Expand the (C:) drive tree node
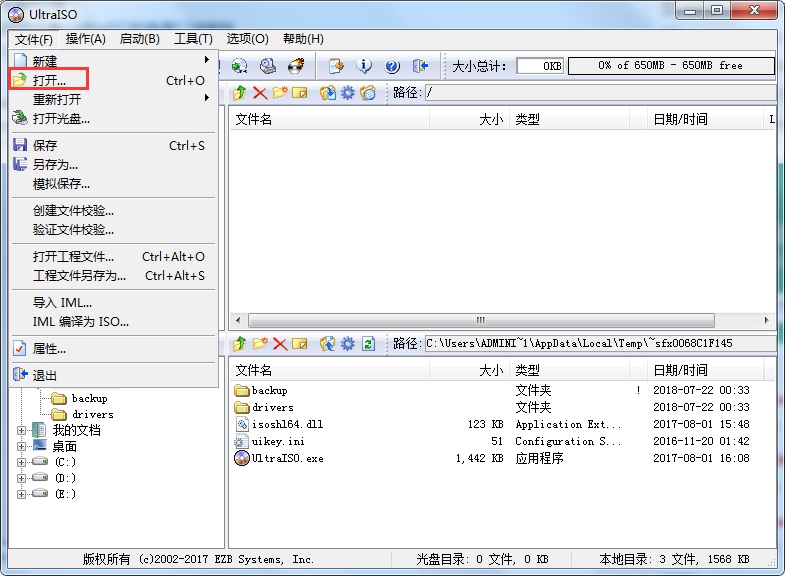Viewport: 785px width, 576px height. pyautogui.click(x=21, y=462)
